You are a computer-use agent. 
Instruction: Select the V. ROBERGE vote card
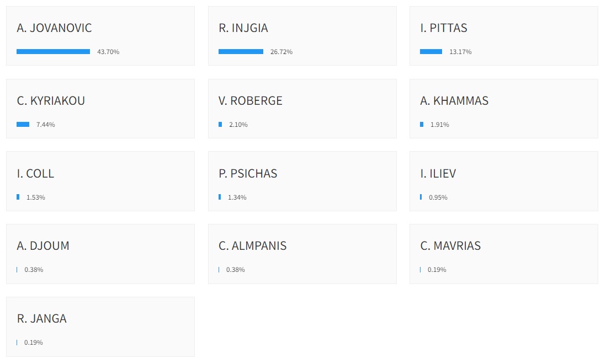[302, 109]
